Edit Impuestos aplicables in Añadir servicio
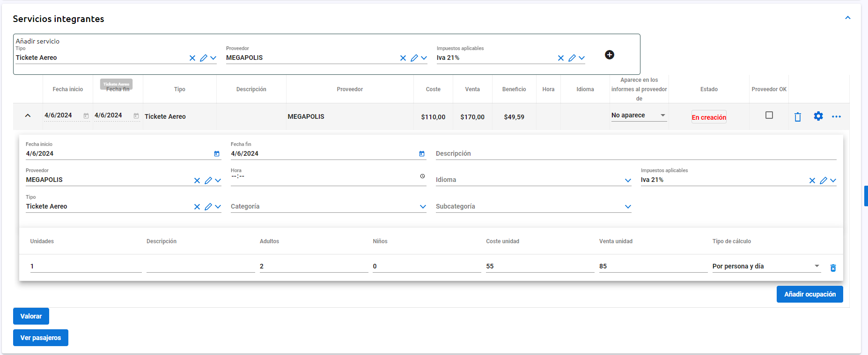 (572, 58)
